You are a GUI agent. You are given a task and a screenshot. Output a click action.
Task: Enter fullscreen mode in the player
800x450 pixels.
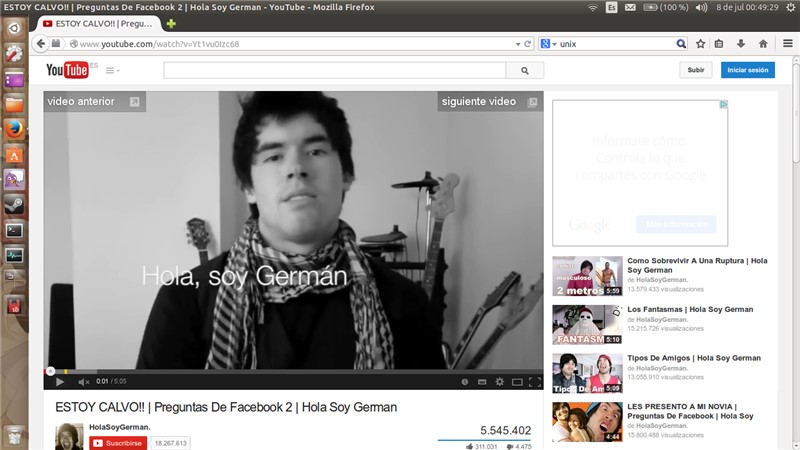point(535,382)
